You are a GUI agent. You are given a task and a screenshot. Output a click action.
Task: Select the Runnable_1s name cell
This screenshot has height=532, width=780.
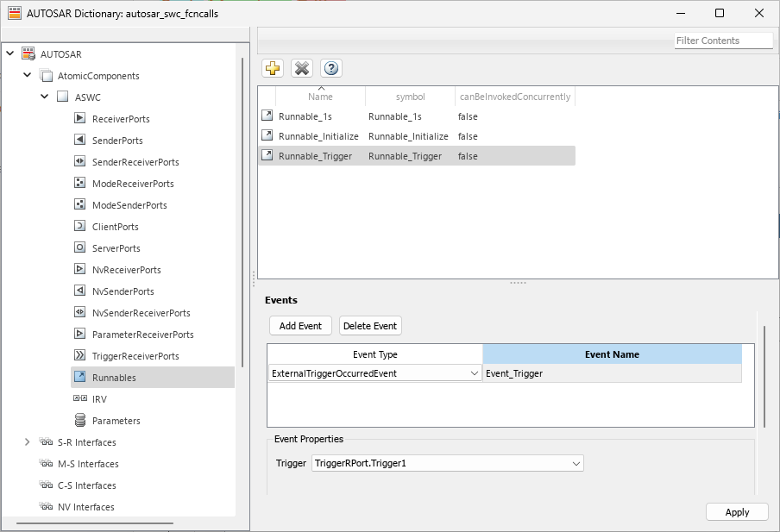[x=305, y=116]
